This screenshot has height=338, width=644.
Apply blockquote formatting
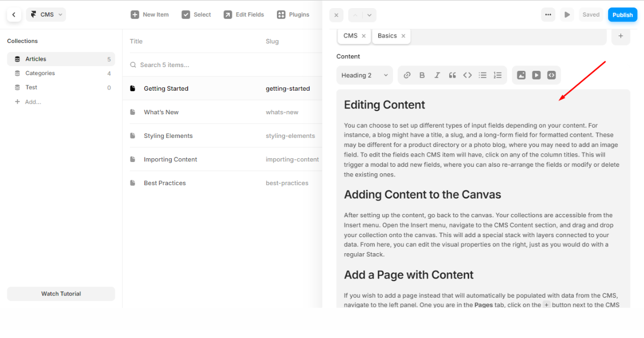tap(452, 75)
